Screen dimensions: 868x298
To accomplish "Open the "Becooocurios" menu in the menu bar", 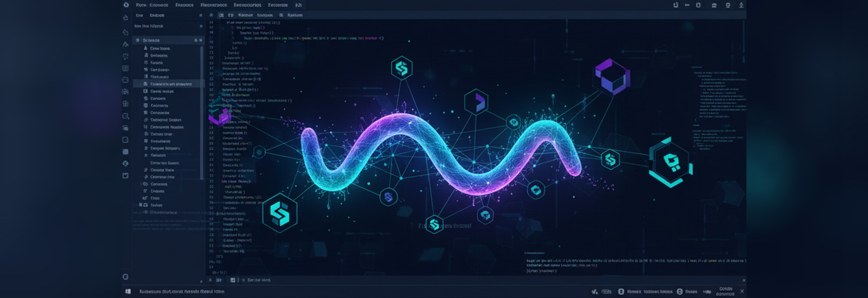I will [247, 5].
